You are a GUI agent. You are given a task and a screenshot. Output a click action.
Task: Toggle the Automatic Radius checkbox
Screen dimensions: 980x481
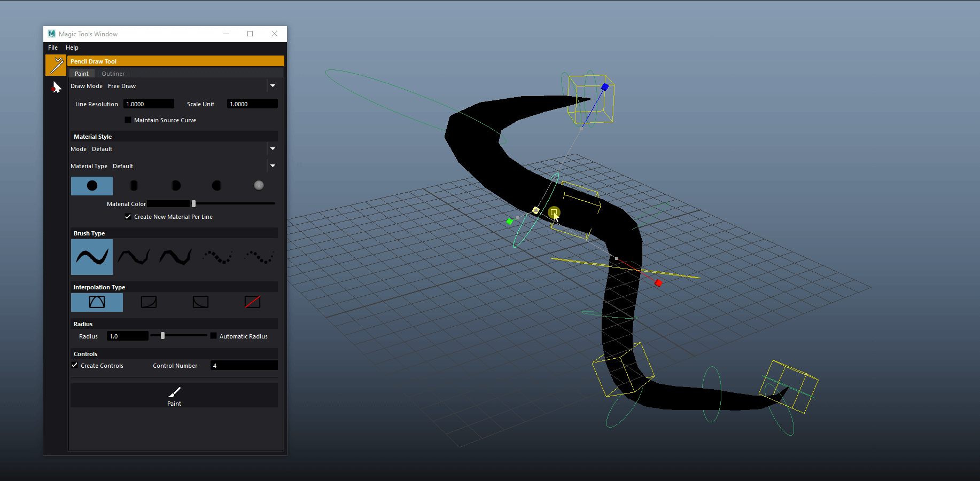click(213, 336)
